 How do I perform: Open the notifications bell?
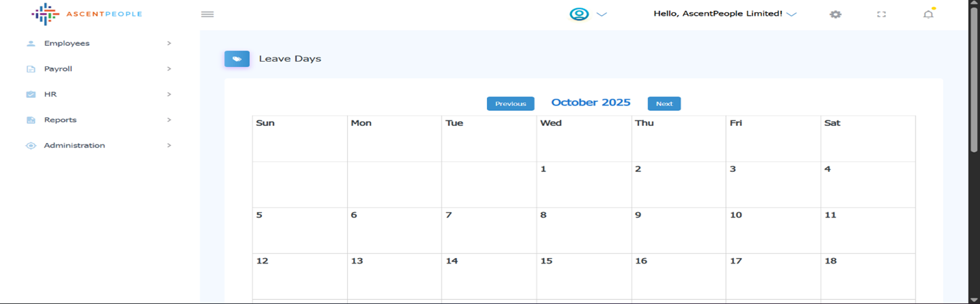[x=928, y=14]
